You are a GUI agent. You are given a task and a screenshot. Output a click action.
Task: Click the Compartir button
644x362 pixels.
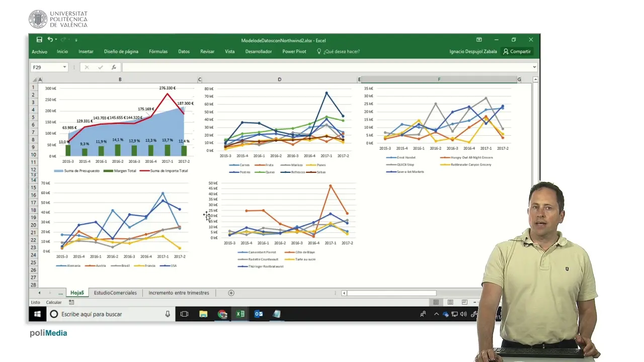click(517, 51)
